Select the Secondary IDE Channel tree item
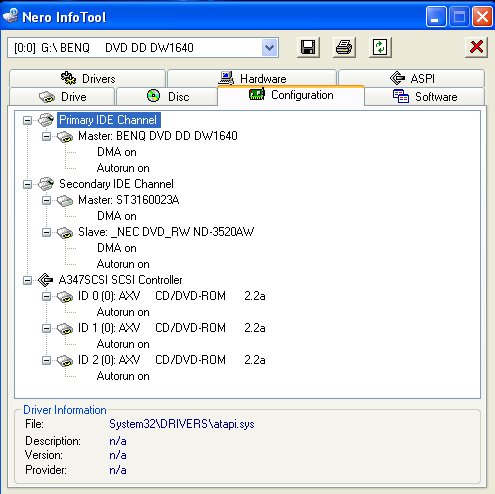This screenshot has width=495, height=494. click(116, 184)
